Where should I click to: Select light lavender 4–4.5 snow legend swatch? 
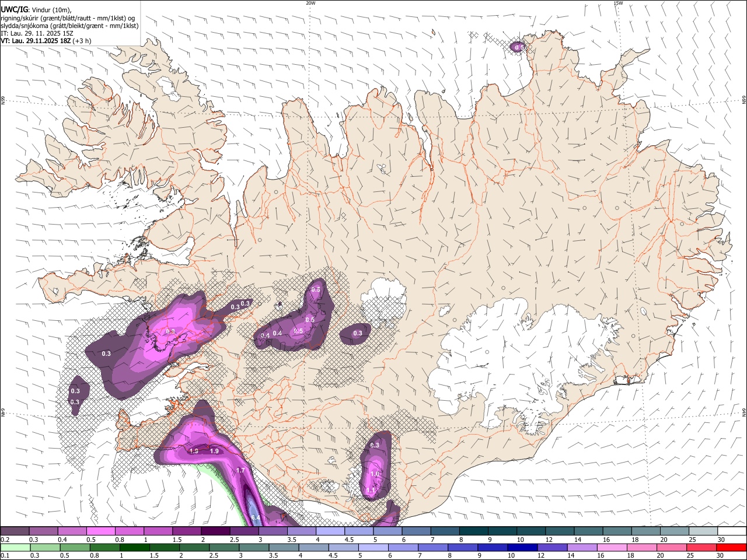(x=329, y=531)
